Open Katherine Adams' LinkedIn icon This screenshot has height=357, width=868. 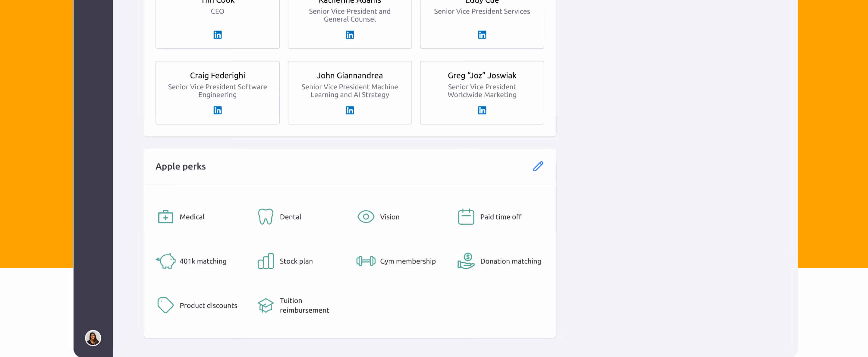(x=349, y=35)
